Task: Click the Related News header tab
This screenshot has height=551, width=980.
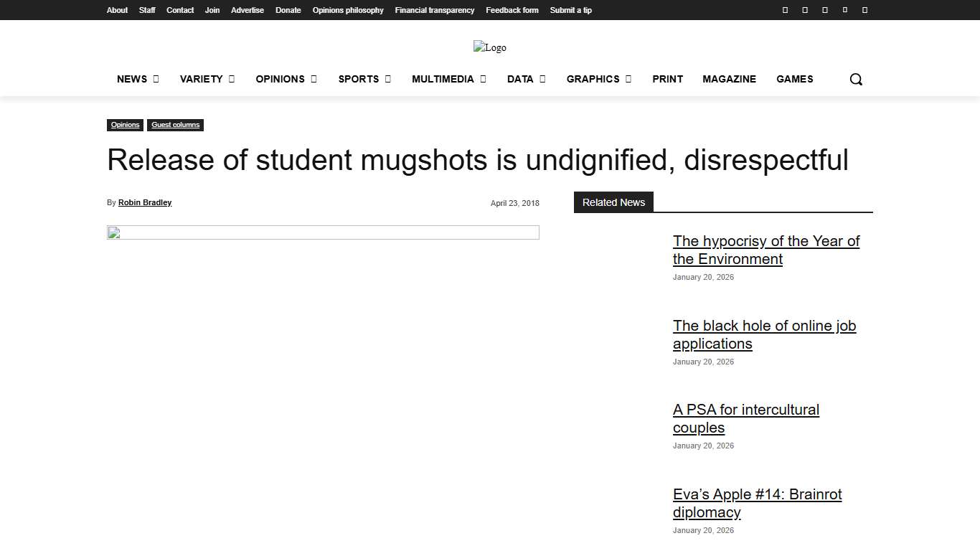Action: click(x=613, y=202)
